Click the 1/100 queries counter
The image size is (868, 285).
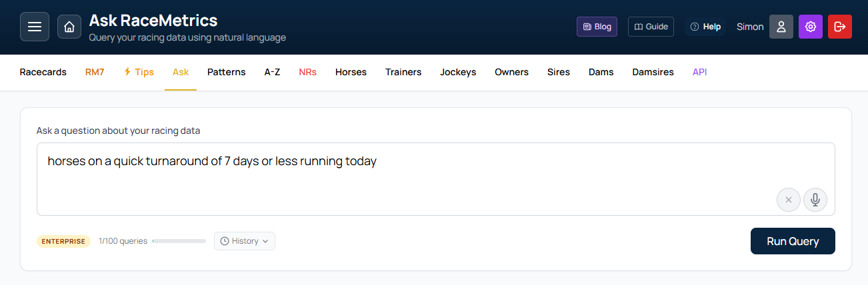pyautogui.click(x=123, y=241)
